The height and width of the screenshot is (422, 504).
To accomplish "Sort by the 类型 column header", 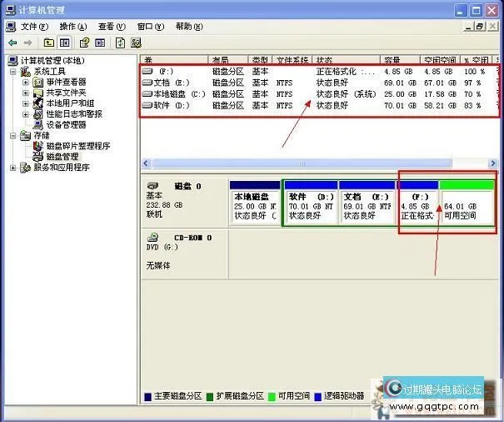I will coord(261,60).
